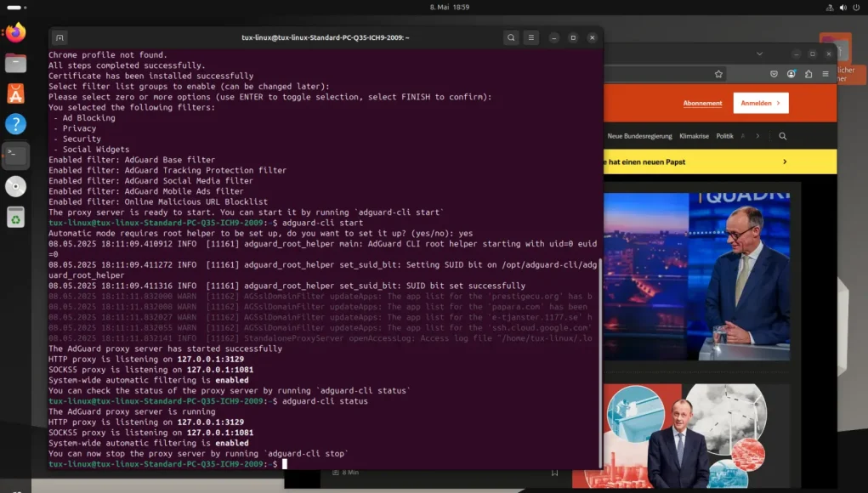Click the Anmelden button
Viewport: 868px width, 493px height.
click(761, 103)
